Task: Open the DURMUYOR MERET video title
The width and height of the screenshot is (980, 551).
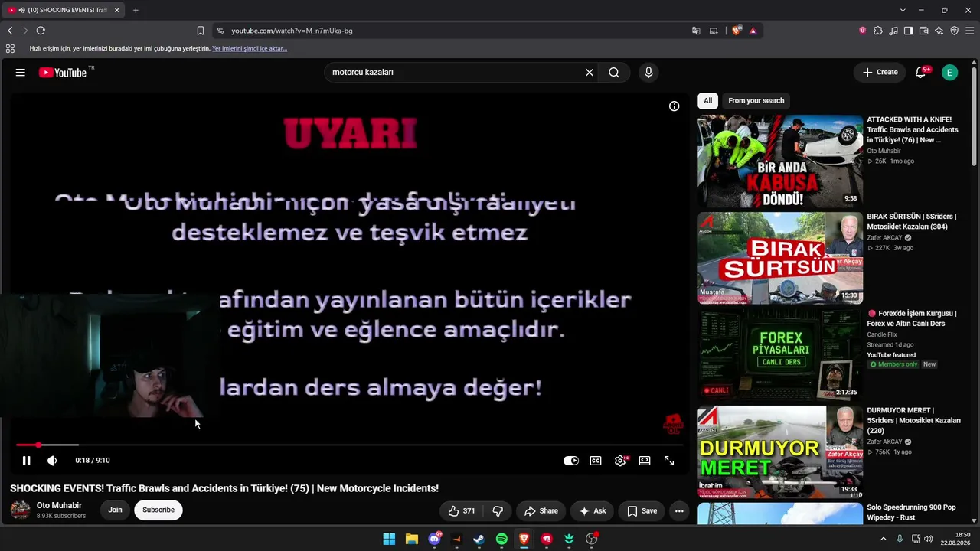Action: tap(913, 421)
